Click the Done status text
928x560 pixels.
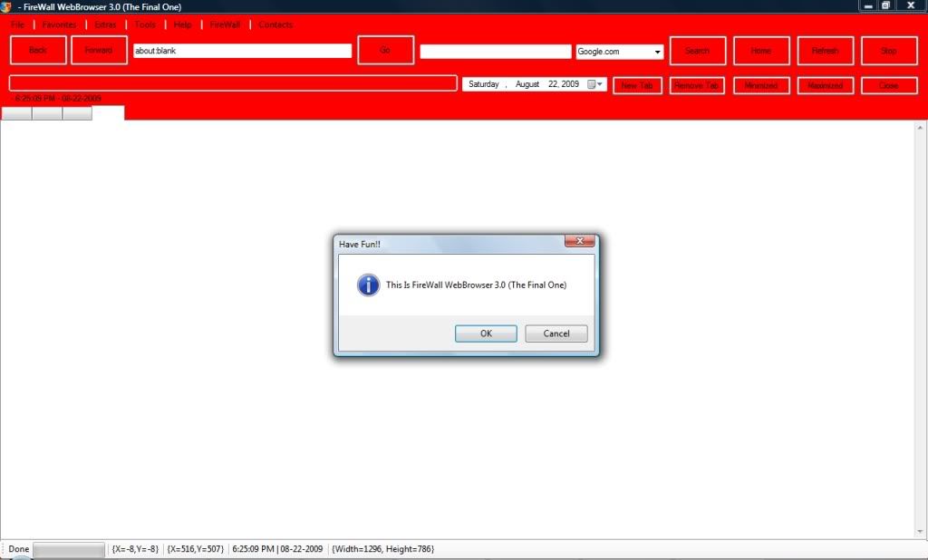(18, 549)
